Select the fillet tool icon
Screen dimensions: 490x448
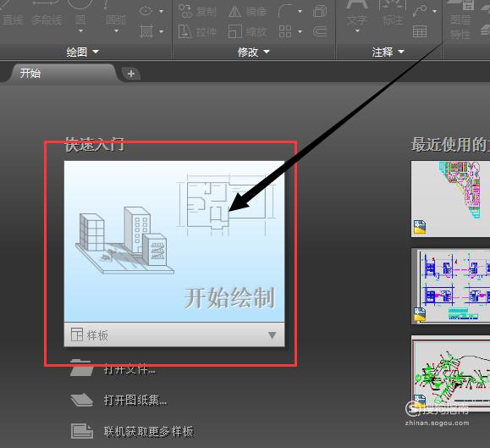[285, 11]
